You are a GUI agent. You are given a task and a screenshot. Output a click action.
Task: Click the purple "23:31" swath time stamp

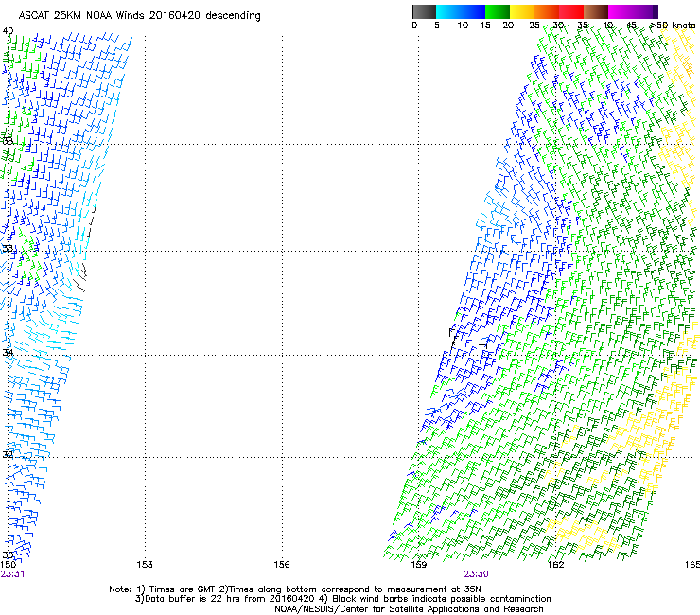point(12,574)
